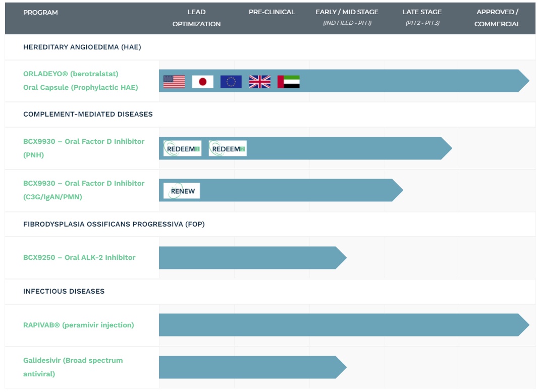Open the Galidesivir broad spectrum antiviral link
Viewport: 538px width, 392px height.
point(73,367)
